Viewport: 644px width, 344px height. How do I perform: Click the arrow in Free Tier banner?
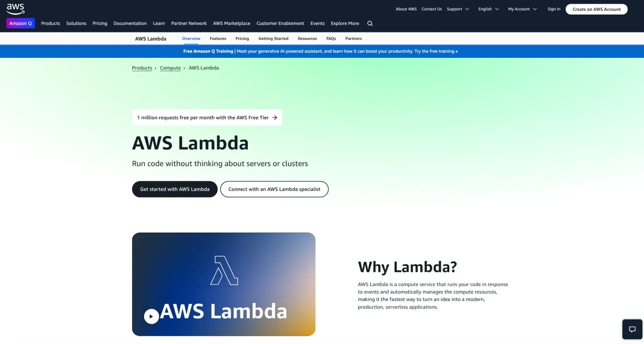coord(275,118)
